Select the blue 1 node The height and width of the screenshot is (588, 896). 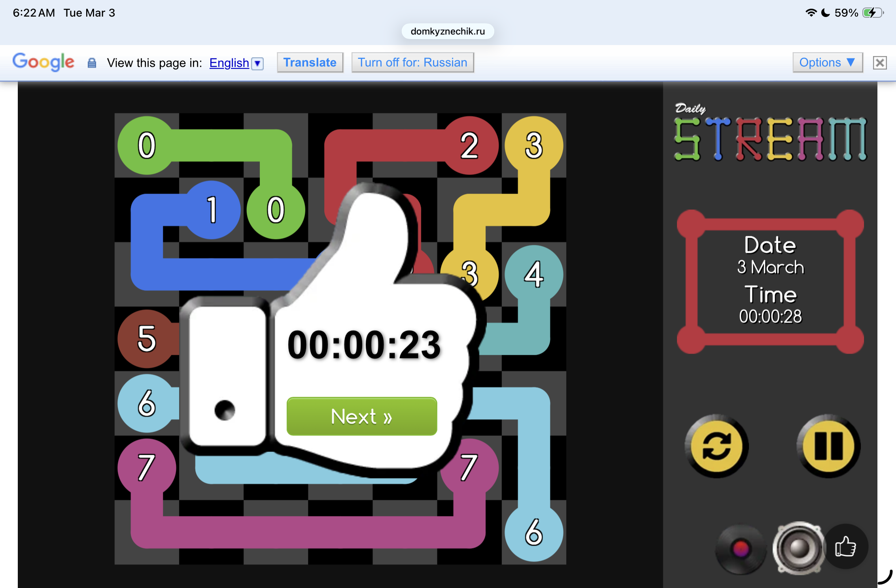(212, 210)
